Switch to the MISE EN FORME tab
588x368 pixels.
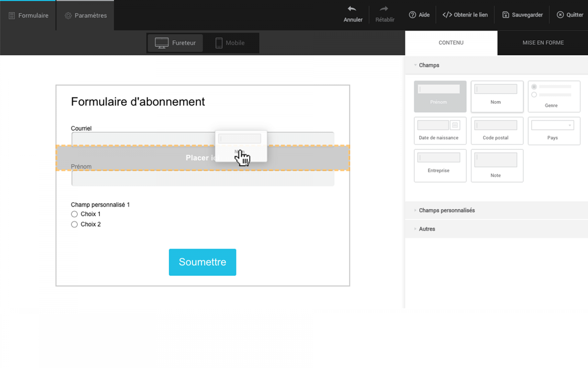(x=543, y=43)
